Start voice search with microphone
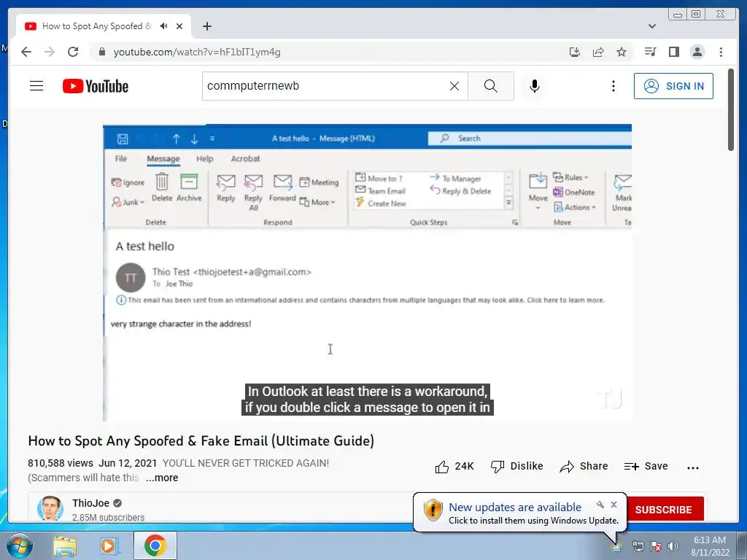This screenshot has width=747, height=560. pyautogui.click(x=535, y=86)
